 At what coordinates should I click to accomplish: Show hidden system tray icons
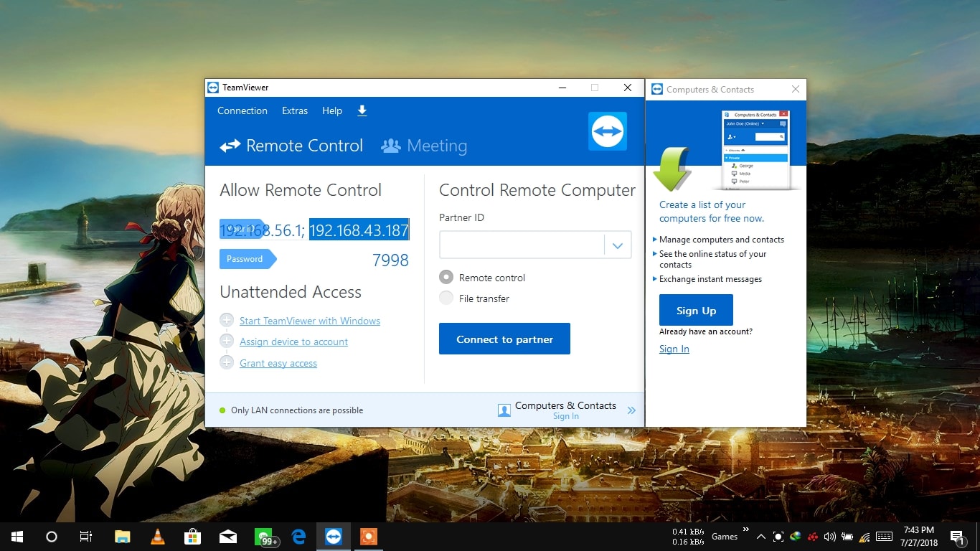(760, 537)
